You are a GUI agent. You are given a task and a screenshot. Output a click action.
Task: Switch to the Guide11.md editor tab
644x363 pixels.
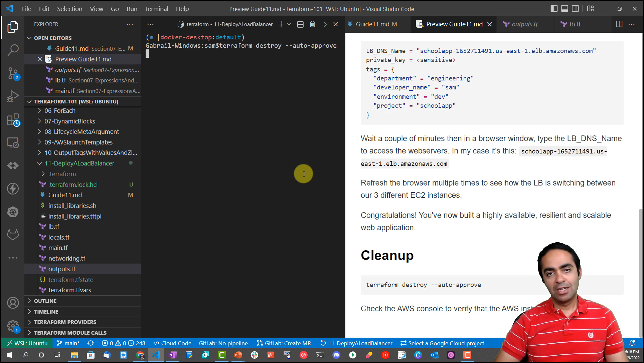pos(372,24)
